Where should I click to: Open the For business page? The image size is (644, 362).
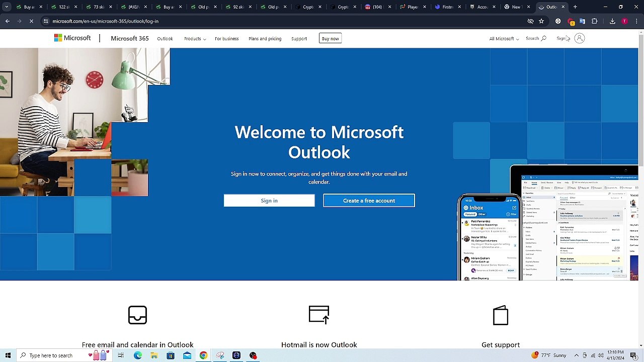[227, 39]
